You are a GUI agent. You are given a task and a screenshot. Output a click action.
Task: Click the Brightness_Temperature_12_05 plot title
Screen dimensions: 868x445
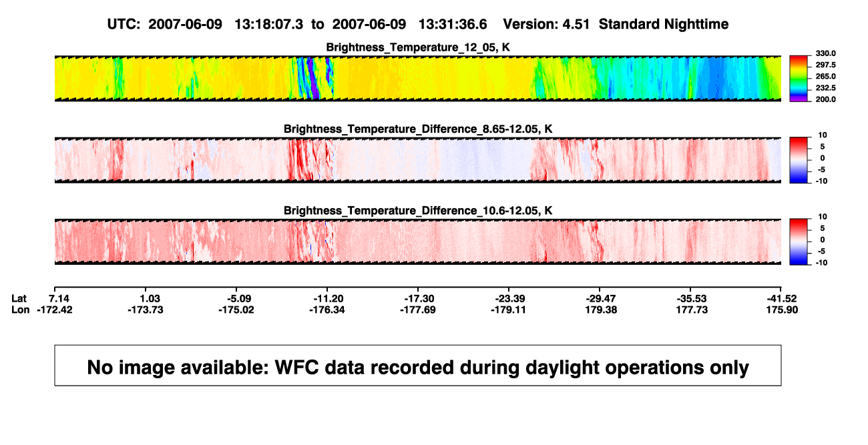(x=418, y=47)
